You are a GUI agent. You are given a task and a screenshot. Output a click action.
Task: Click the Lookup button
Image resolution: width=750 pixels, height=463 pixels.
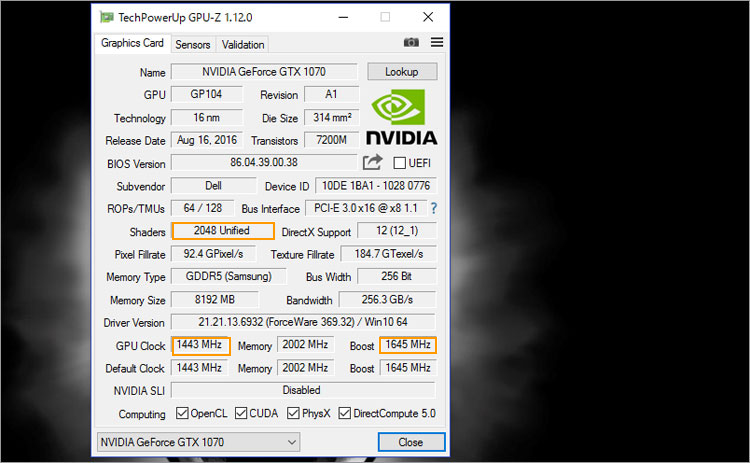(402, 72)
